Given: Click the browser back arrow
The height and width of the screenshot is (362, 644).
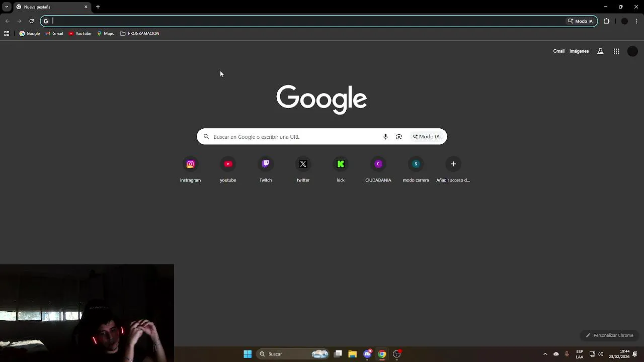Looking at the screenshot, I should pos(7,21).
